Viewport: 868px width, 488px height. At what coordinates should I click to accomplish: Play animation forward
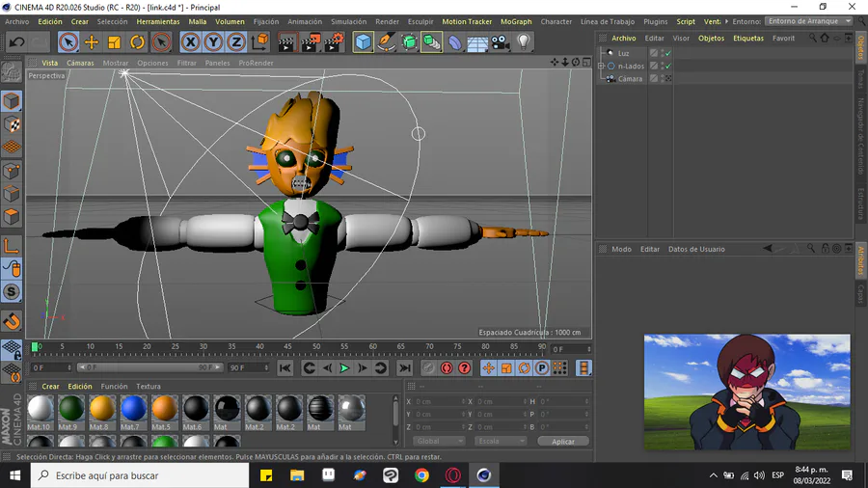point(344,368)
